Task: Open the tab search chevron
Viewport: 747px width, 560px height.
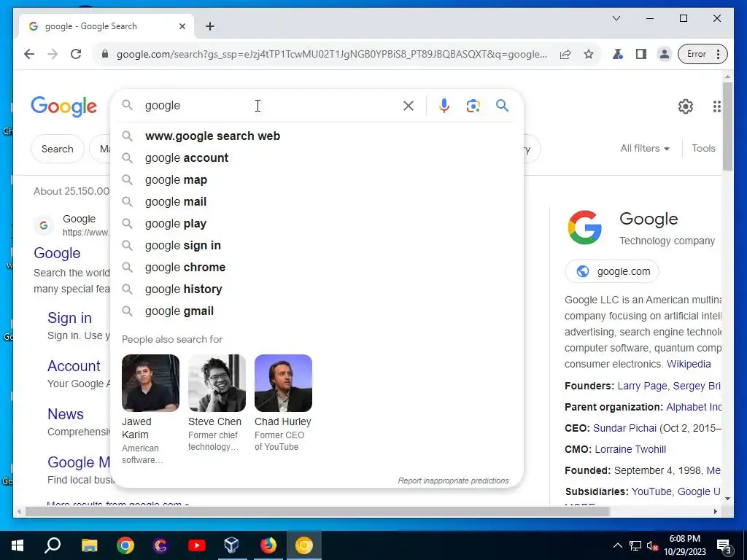Action: tap(616, 18)
